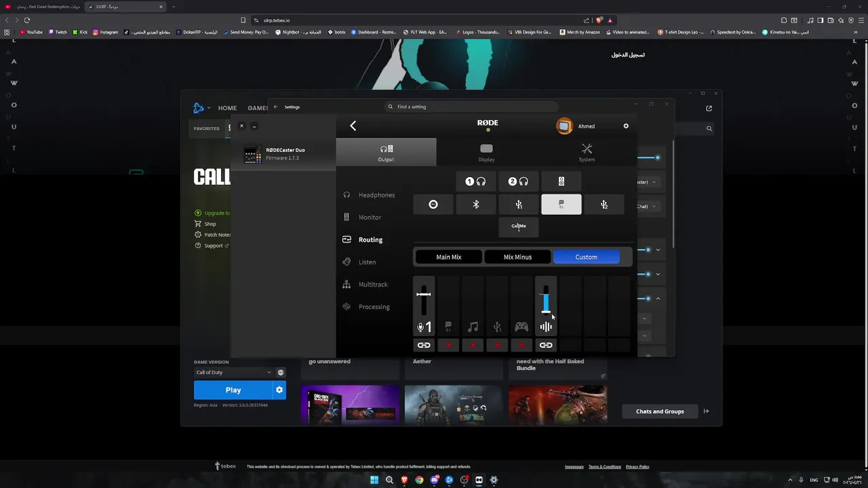This screenshot has height=488, width=868.
Task: Open the Call of Duty game settings gear
Action: click(x=279, y=390)
